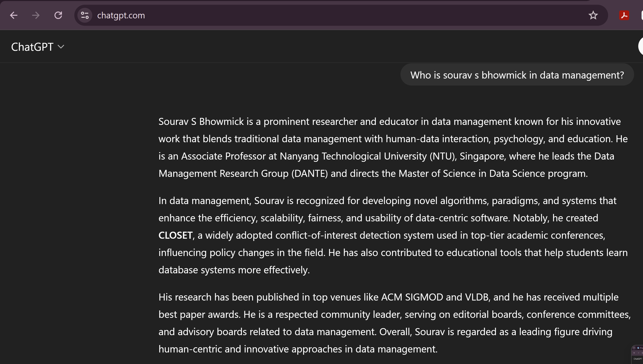This screenshot has height=364, width=643.
Task: Click the browser forward arrow
Action: (36, 15)
